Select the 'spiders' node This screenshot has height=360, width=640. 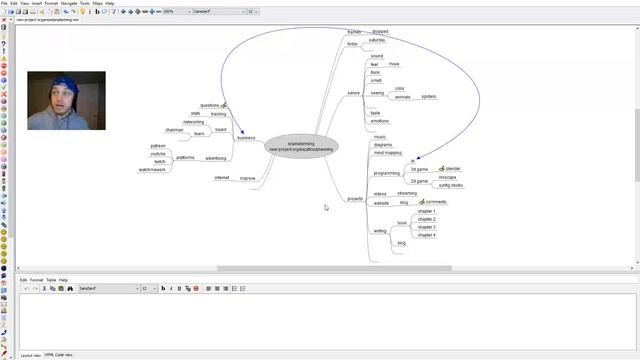coord(429,96)
